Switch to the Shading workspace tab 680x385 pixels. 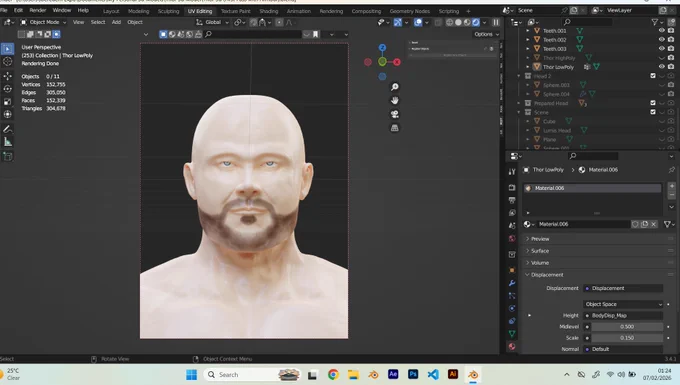(268, 11)
